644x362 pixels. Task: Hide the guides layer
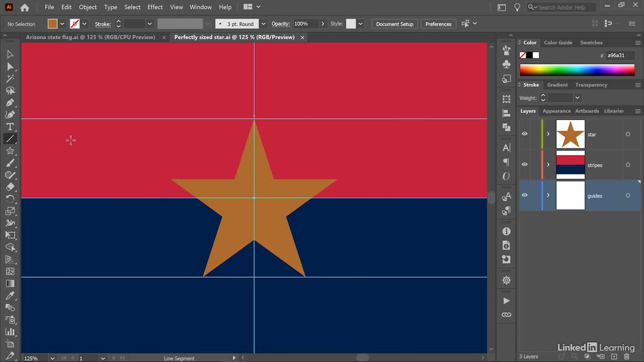point(525,195)
